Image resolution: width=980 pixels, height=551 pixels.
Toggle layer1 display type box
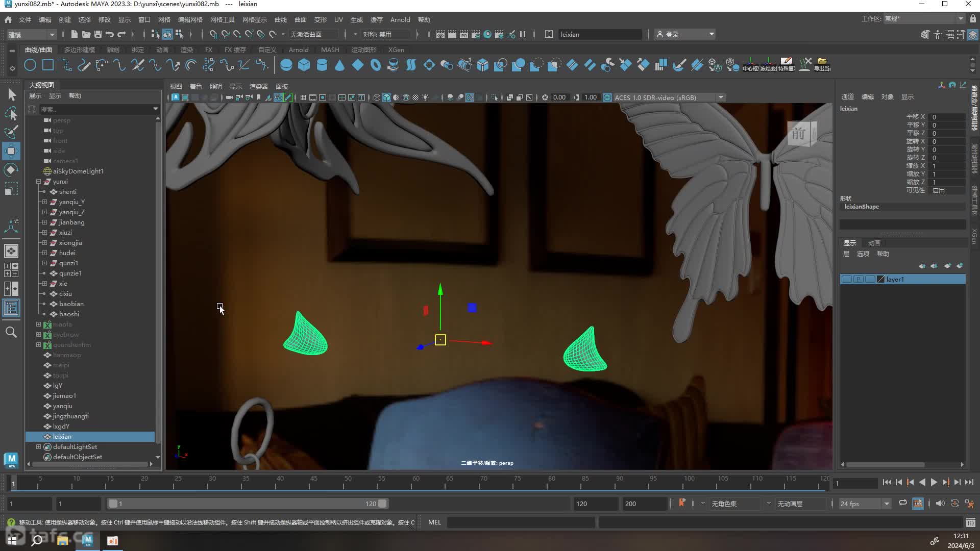[x=870, y=279]
